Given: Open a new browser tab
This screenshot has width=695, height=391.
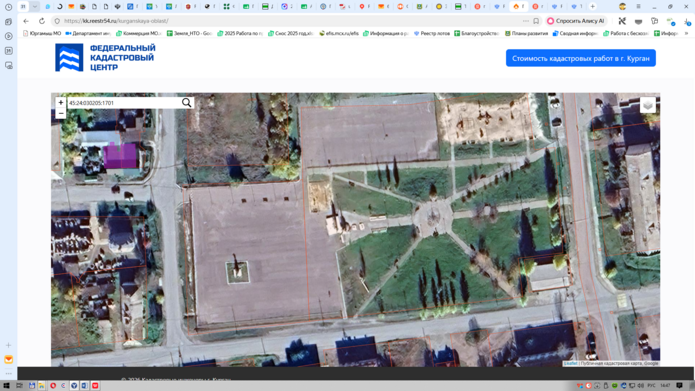Looking at the screenshot, I should click(x=593, y=7).
